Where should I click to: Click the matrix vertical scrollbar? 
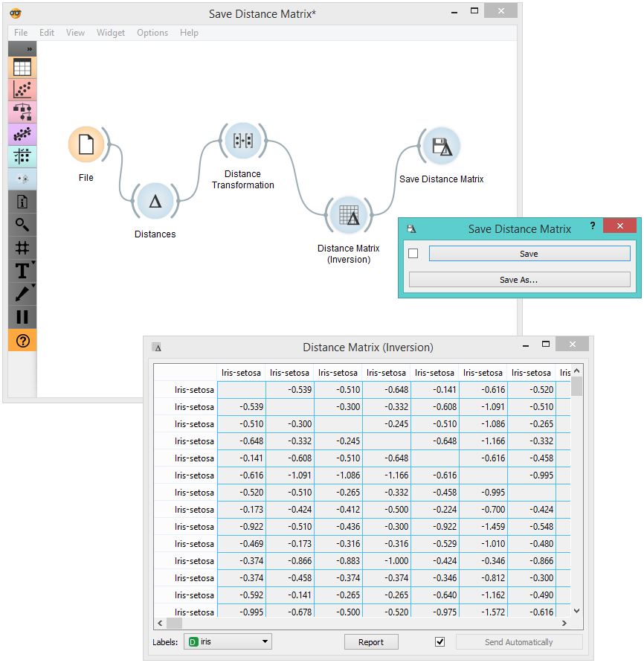576,491
